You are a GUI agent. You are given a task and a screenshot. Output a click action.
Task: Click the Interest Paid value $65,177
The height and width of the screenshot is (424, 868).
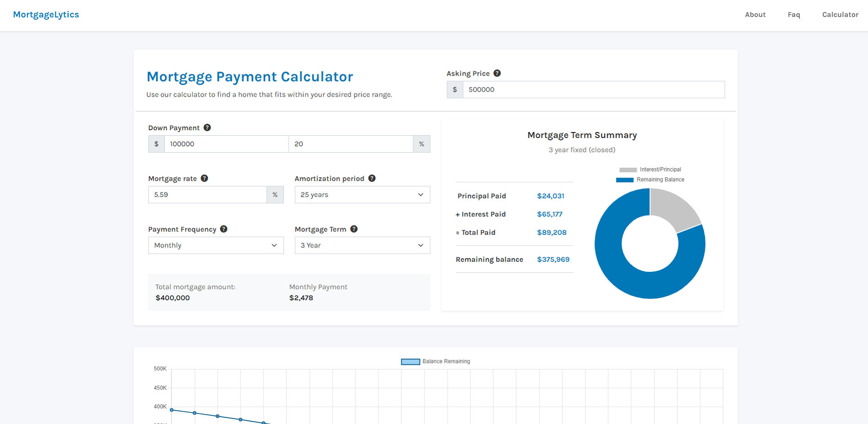[x=550, y=214]
